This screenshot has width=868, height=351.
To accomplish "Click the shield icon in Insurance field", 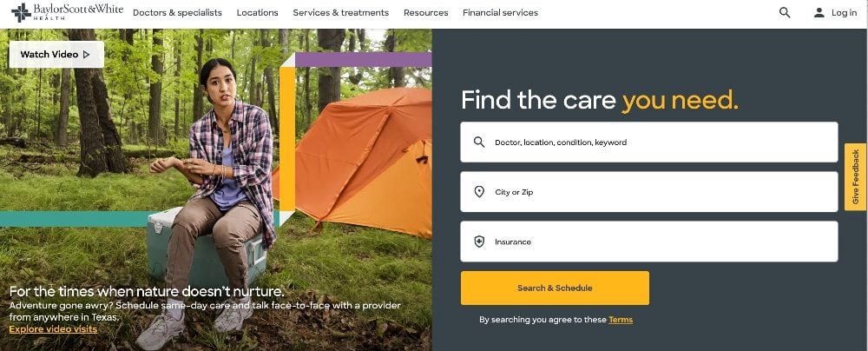I will tap(479, 242).
